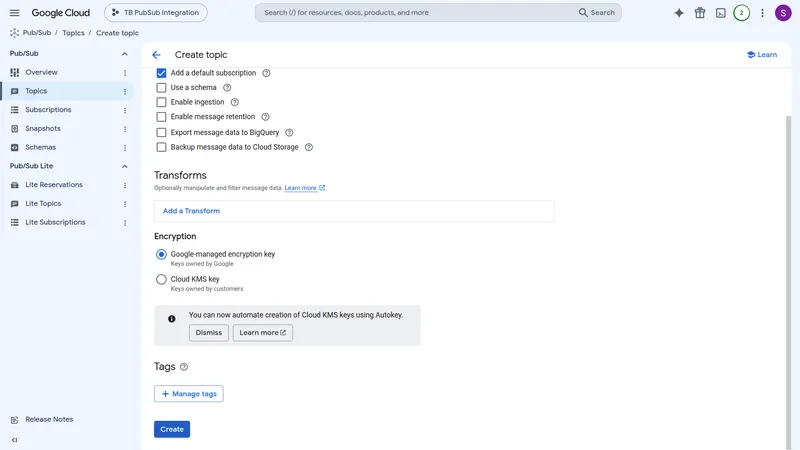The width and height of the screenshot is (800, 450).
Task: Collapse the Pub/Sub sidebar section
Action: (x=124, y=54)
